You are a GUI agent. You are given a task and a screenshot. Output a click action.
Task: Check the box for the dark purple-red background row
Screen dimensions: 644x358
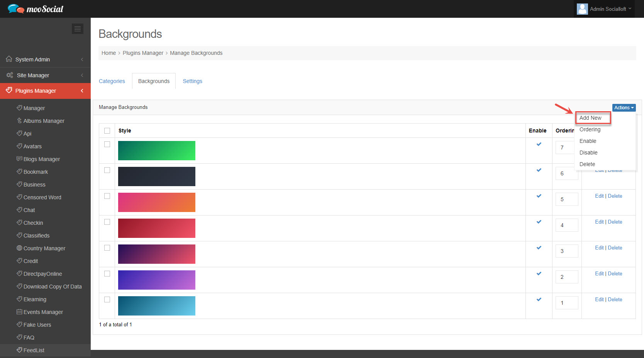[107, 248]
